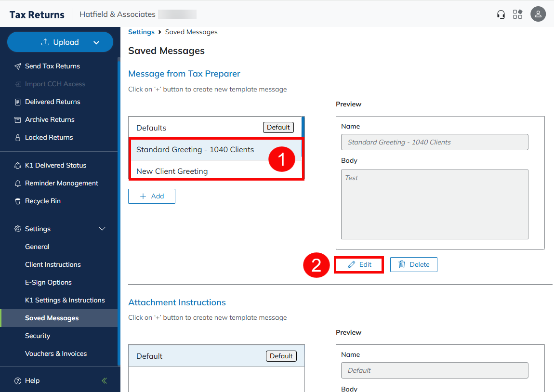Click the Locked Returns padlock icon
This screenshot has width=554, height=392.
click(18, 138)
